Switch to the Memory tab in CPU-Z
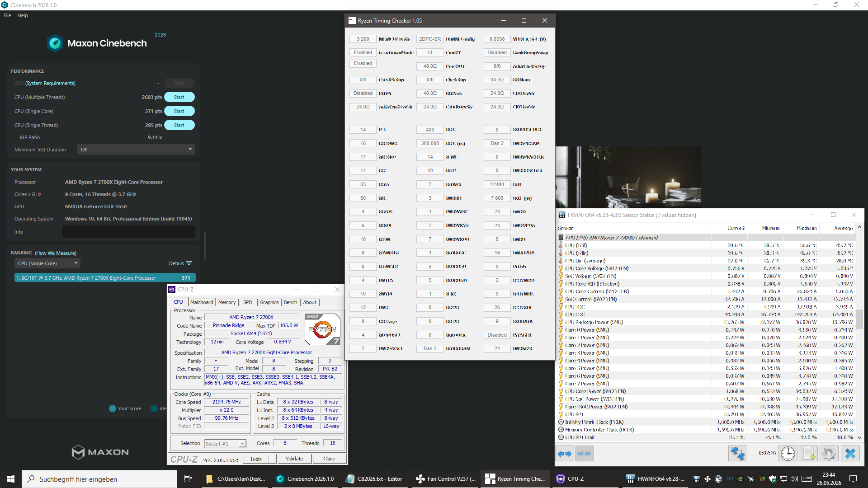Viewport: 868px width, 488px height. click(x=227, y=302)
